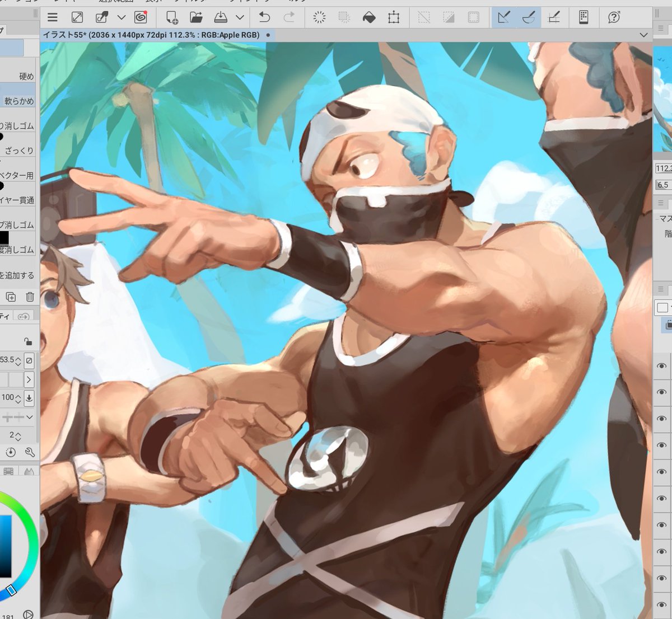Open CLIP STUDIO spiral launcher icon
Screen dimensions: 672x619
[x=140, y=17]
